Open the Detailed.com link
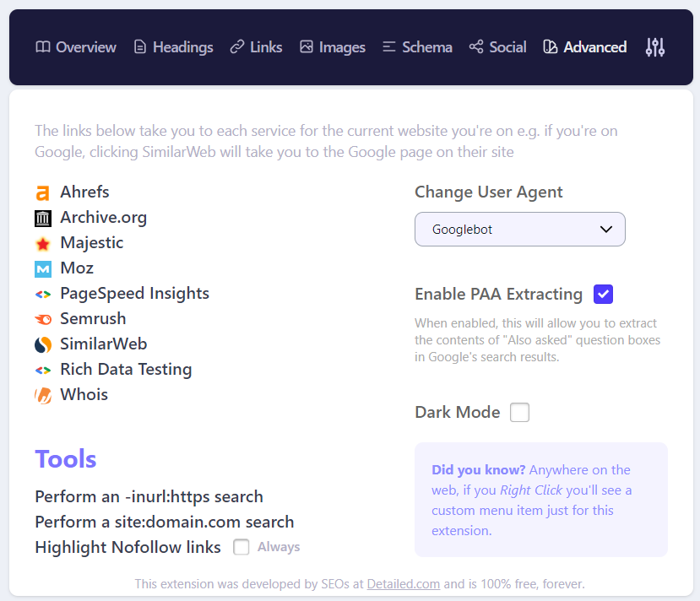 pyautogui.click(x=403, y=584)
